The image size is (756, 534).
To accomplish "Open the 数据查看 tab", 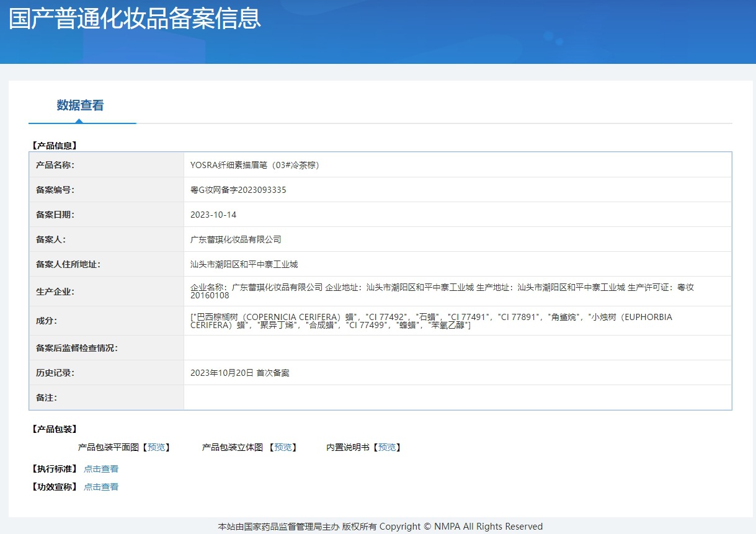I will (x=80, y=105).
